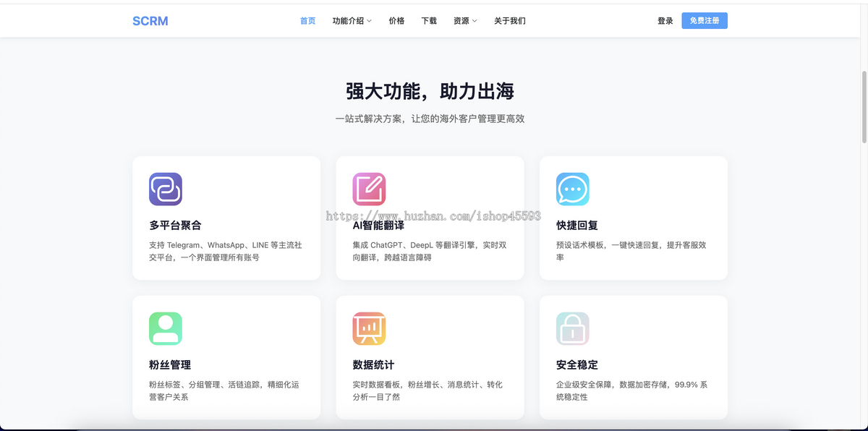Click the quick reply chat bubble icon
The height and width of the screenshot is (431, 868).
573,189
